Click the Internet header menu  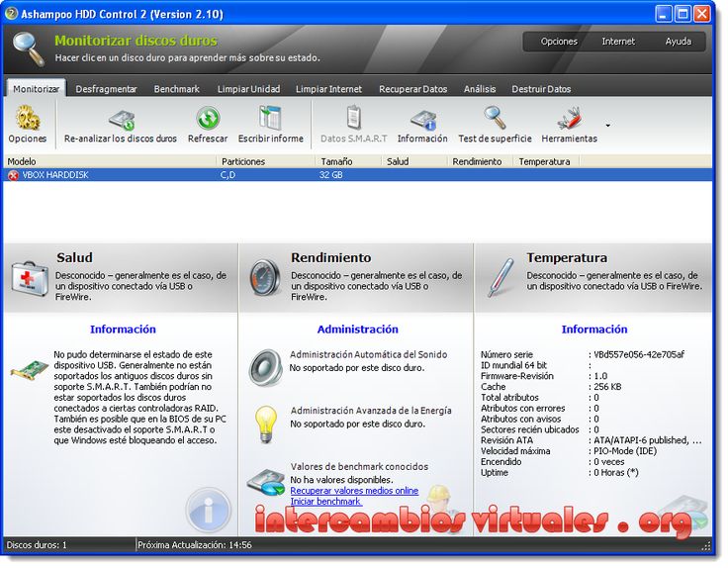point(618,42)
